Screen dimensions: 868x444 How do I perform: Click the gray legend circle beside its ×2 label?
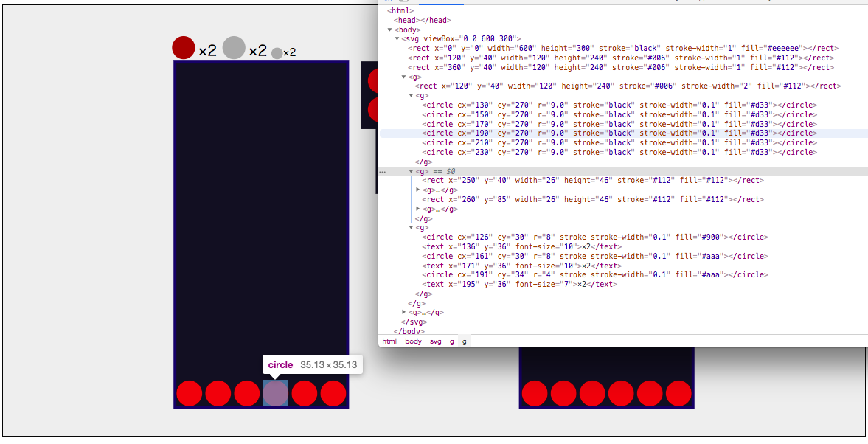tap(234, 48)
